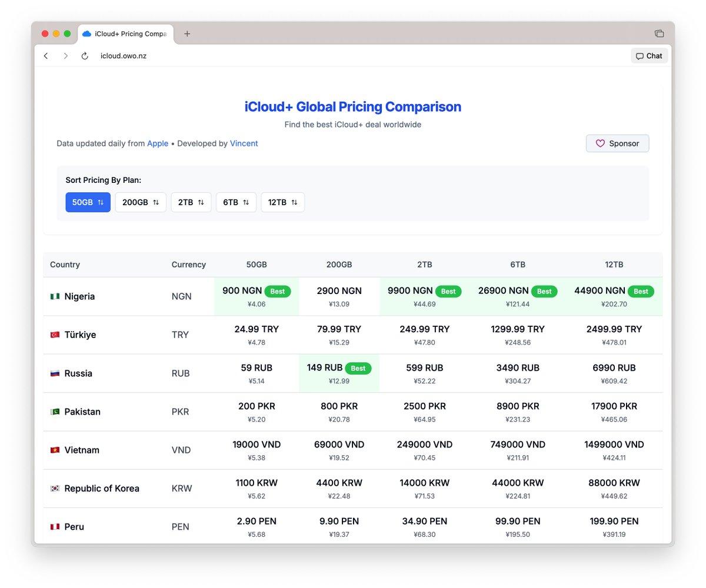Click the 800 PKR price cell
Viewport: 706px width, 588px height.
point(339,412)
